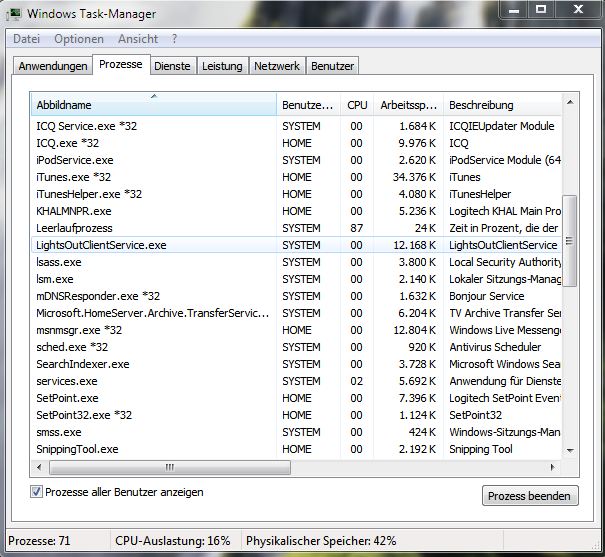The height and width of the screenshot is (557, 605).
Task: Open the Datei menu
Action: point(27,39)
